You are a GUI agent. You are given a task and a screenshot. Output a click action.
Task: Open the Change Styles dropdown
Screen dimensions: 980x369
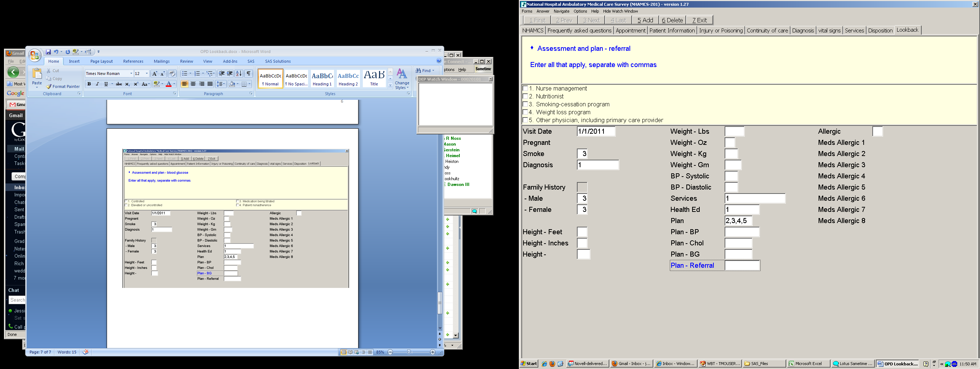402,79
